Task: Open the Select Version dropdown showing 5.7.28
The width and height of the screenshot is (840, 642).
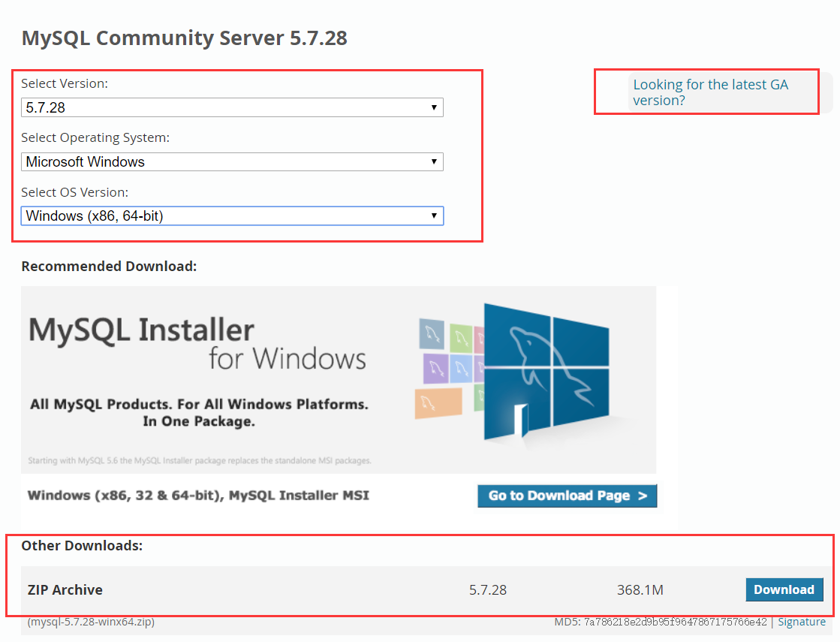Action: [x=232, y=107]
